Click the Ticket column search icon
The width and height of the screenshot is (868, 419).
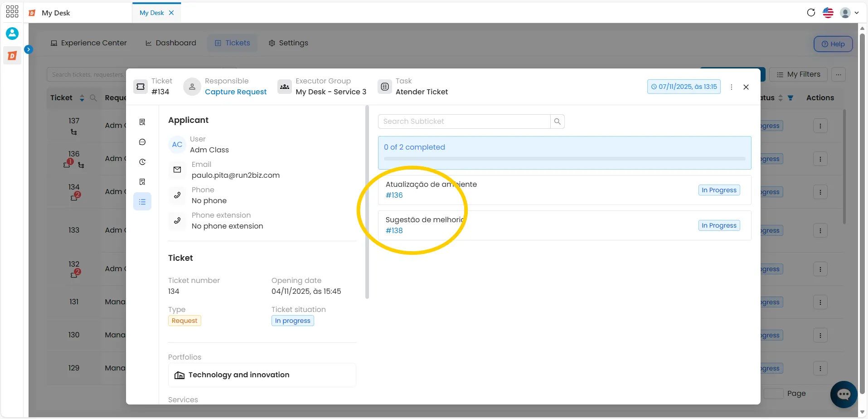click(x=93, y=98)
